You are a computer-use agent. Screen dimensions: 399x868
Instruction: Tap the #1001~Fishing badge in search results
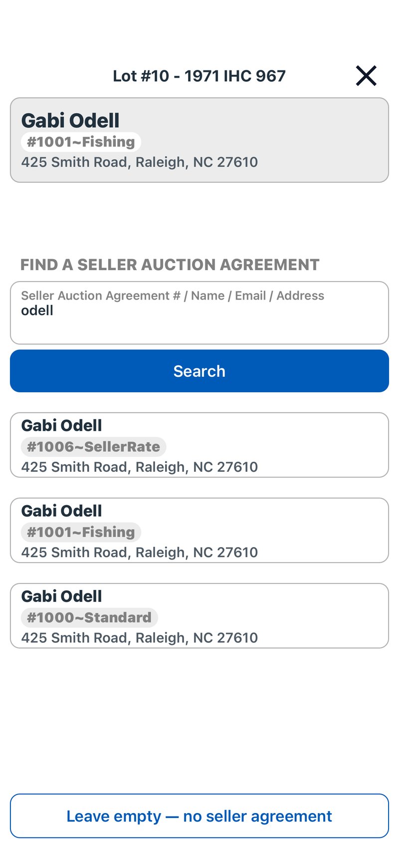[x=81, y=532]
